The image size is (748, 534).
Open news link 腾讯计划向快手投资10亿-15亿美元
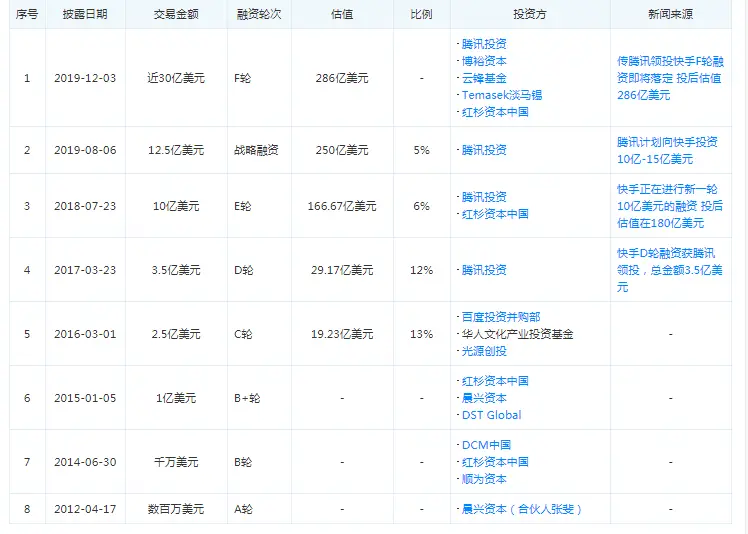coord(667,150)
